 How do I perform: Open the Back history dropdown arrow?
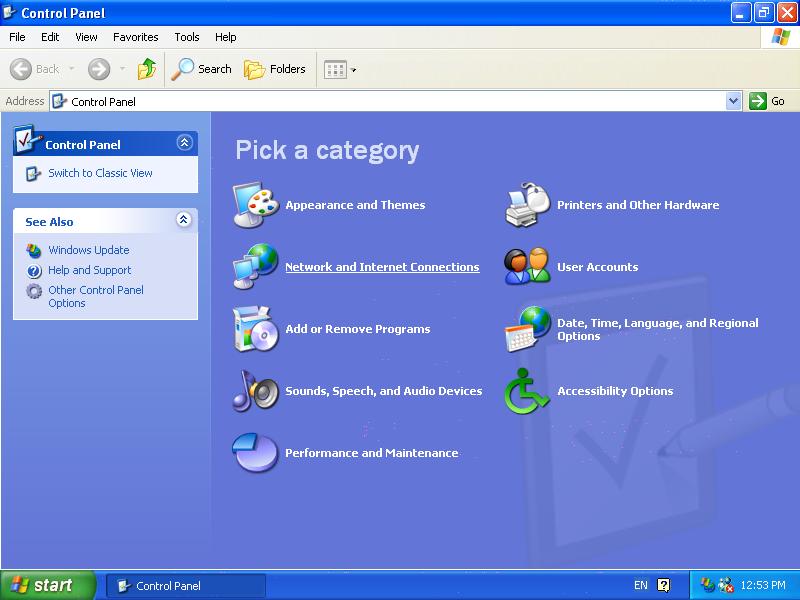coord(71,69)
